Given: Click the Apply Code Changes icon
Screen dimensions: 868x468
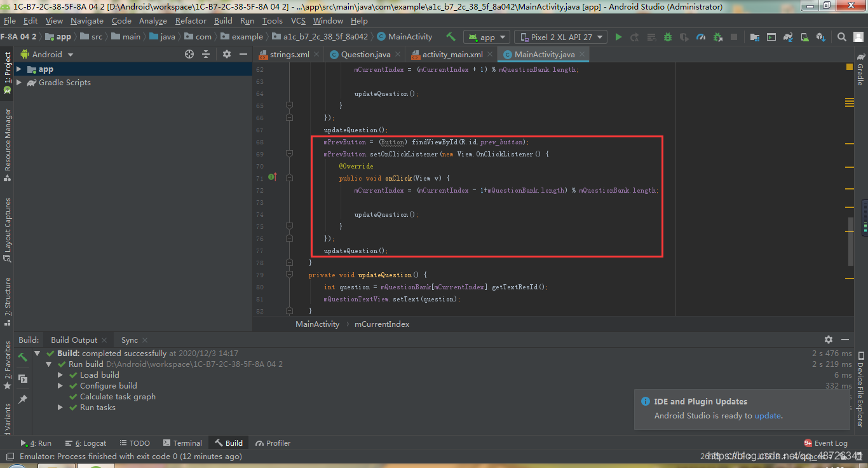Looking at the screenshot, I should pos(651,37).
